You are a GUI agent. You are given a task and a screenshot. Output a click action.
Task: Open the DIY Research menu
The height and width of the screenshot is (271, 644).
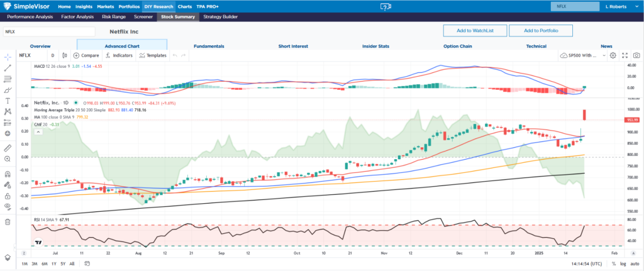[158, 7]
